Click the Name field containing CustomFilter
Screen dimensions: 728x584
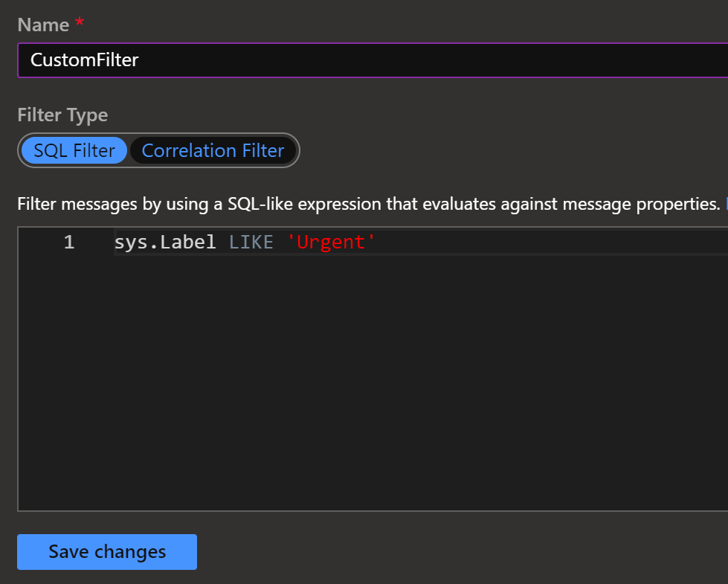tap(373, 60)
